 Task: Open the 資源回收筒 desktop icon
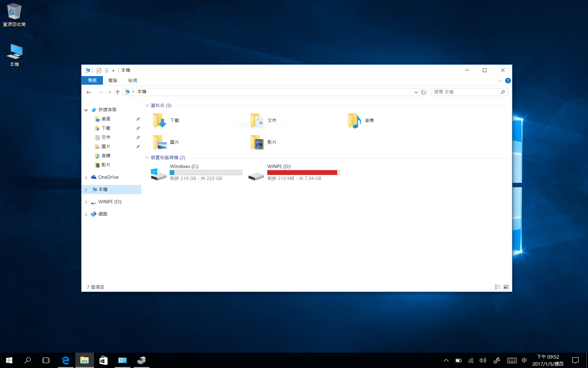14,15
